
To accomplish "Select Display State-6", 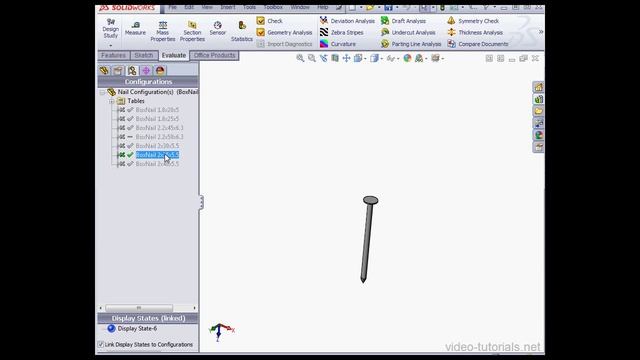I will coord(137,329).
